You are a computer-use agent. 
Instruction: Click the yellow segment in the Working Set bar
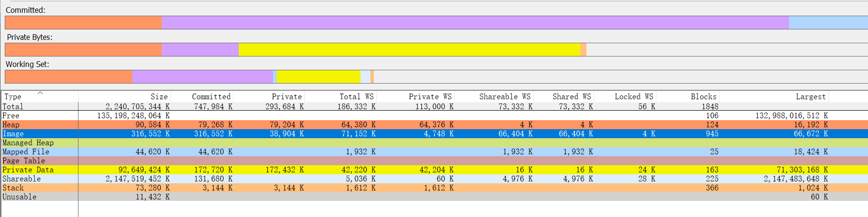click(x=318, y=76)
